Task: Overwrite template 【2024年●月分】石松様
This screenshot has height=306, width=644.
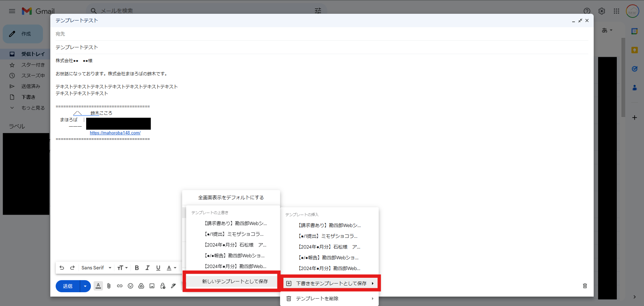Action: (233, 245)
